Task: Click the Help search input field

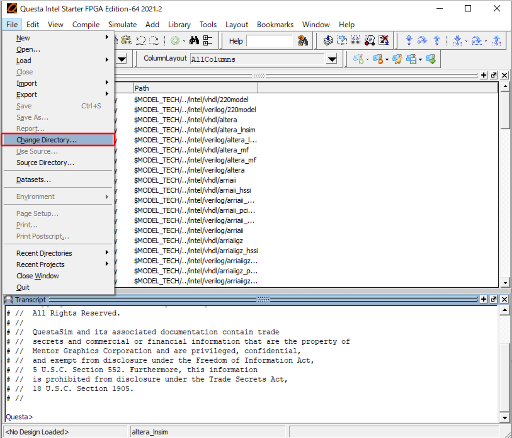Action: 270,41
